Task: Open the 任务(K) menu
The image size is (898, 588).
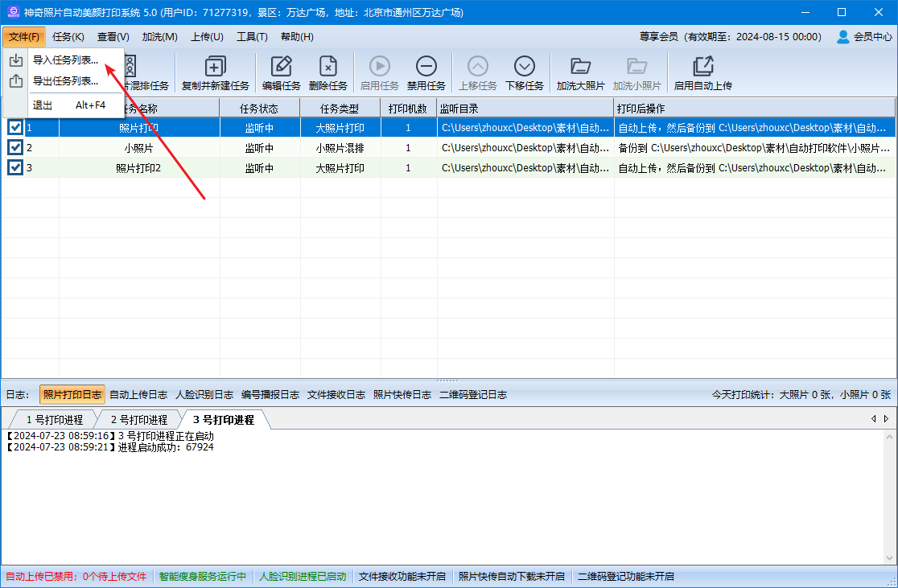Action: tap(68, 36)
